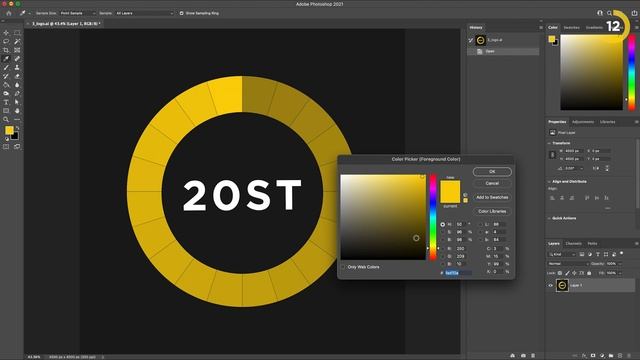The height and width of the screenshot is (360, 640).
Task: Click delete layer trash icon
Action: 629,356
